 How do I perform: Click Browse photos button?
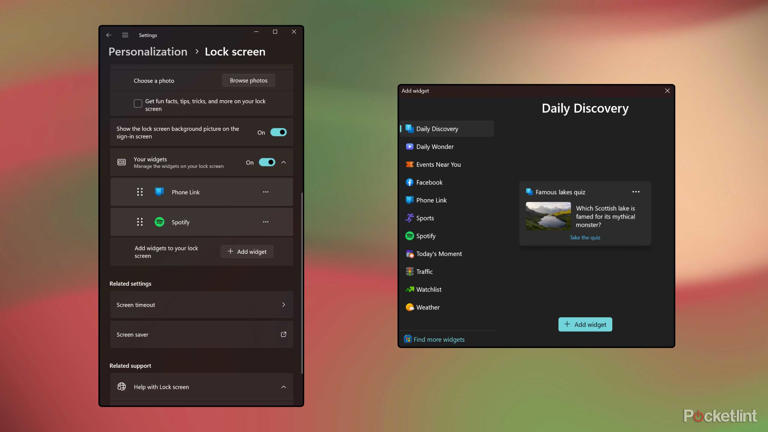(x=248, y=80)
